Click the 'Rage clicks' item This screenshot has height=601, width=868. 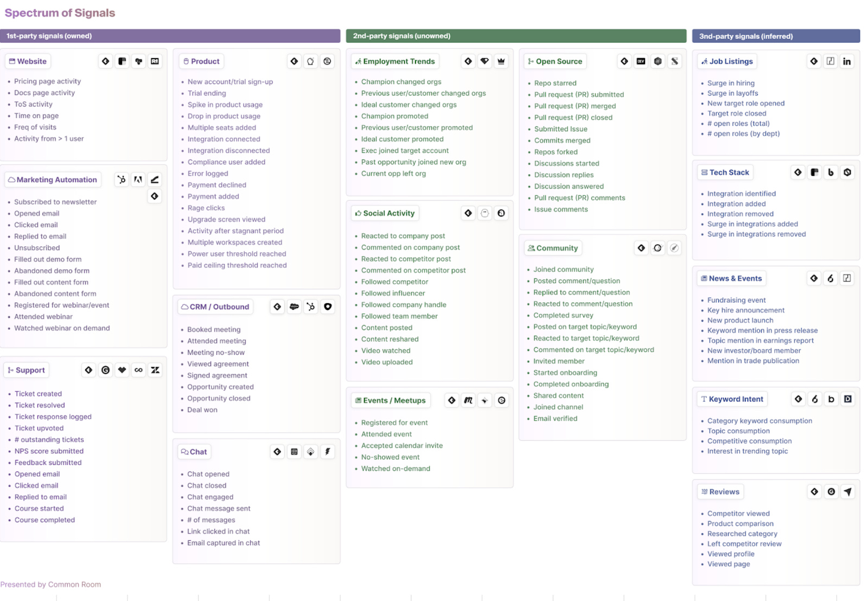(206, 208)
